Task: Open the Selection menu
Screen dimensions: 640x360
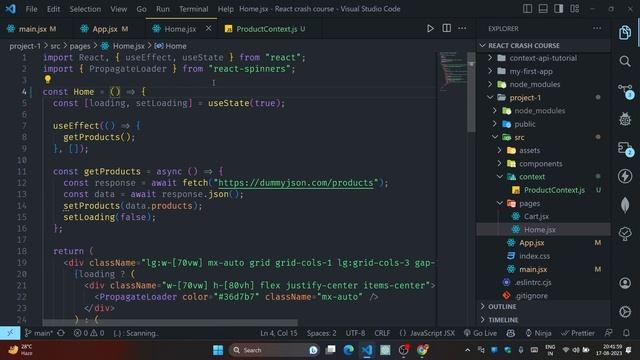Action: pos(85,9)
